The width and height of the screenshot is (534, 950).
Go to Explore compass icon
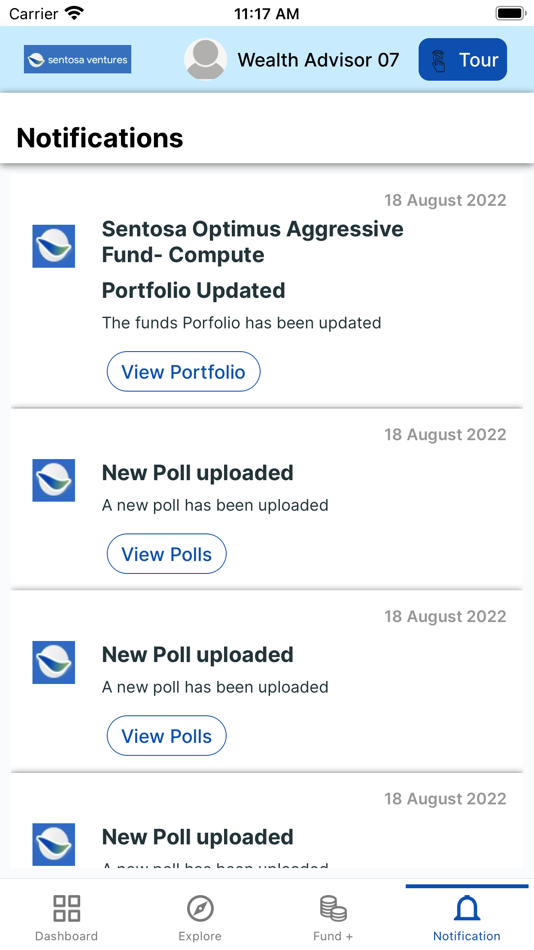(200, 908)
